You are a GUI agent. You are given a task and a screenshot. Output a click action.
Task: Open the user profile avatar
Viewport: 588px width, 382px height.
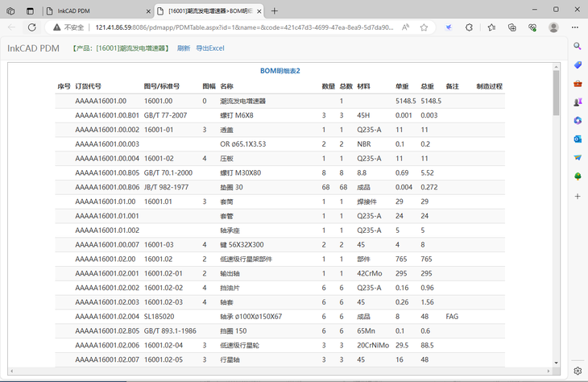pos(553,27)
